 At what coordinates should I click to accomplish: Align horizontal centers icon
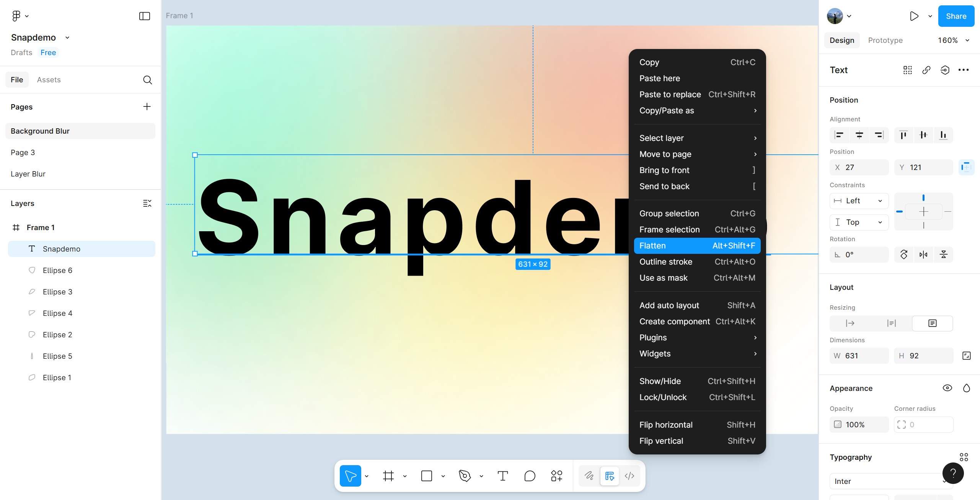(x=859, y=135)
